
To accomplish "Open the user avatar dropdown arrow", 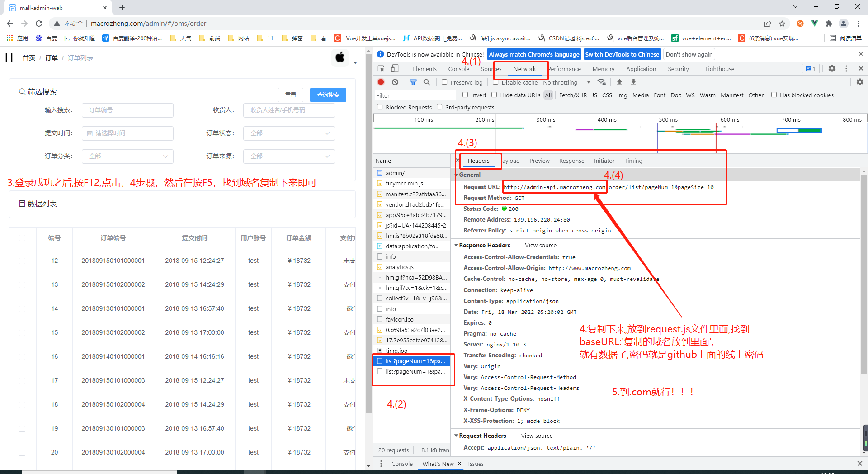I will click(x=355, y=63).
